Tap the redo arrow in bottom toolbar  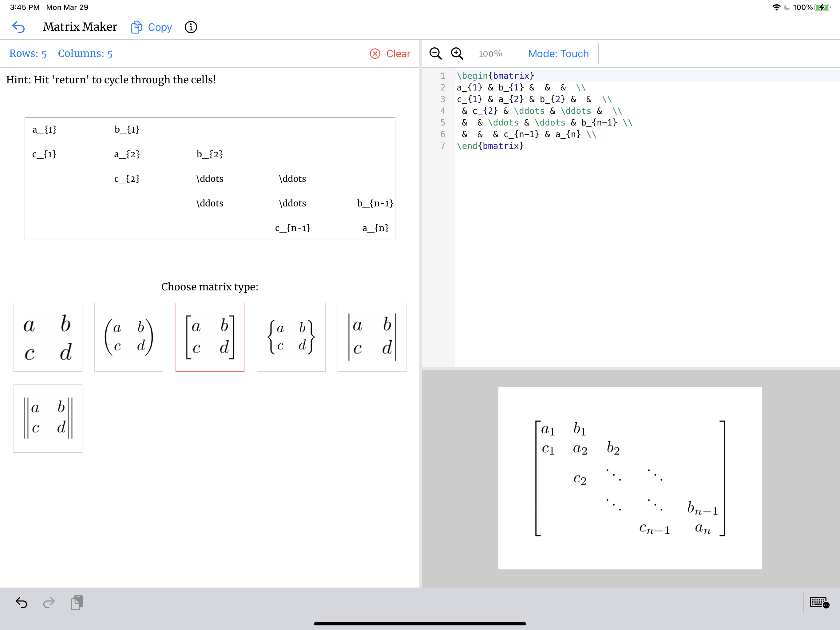coord(49,603)
